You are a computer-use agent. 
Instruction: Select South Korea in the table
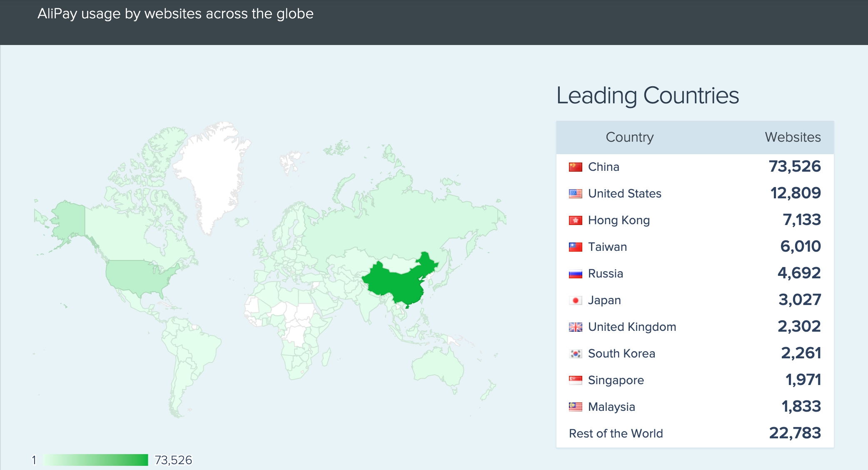point(621,354)
